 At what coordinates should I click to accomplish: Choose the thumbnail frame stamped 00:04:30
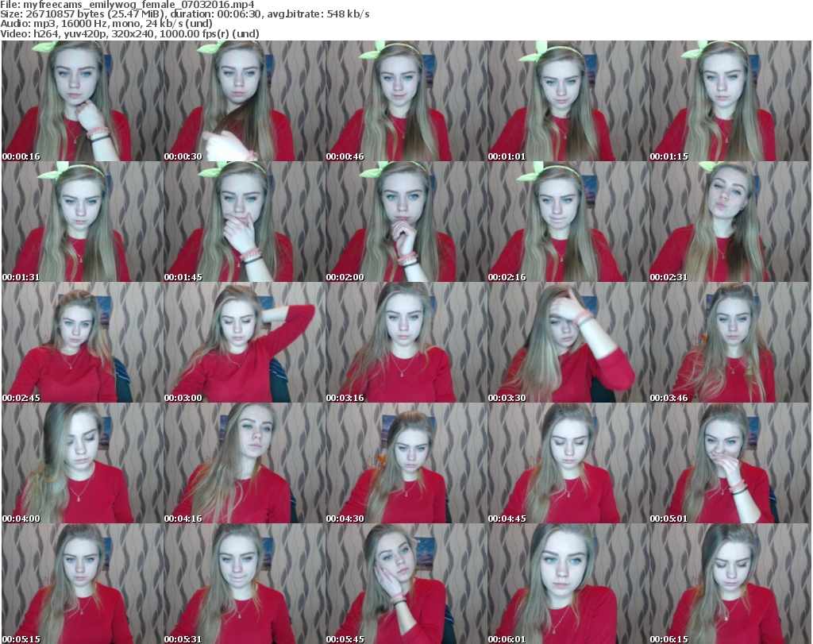[x=406, y=464]
